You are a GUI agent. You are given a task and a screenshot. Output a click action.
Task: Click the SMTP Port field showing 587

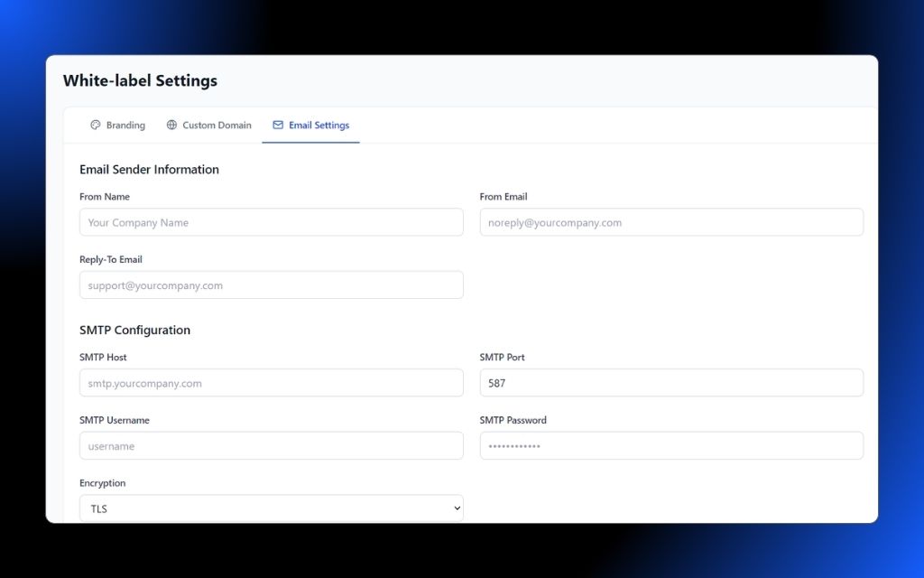(670, 383)
